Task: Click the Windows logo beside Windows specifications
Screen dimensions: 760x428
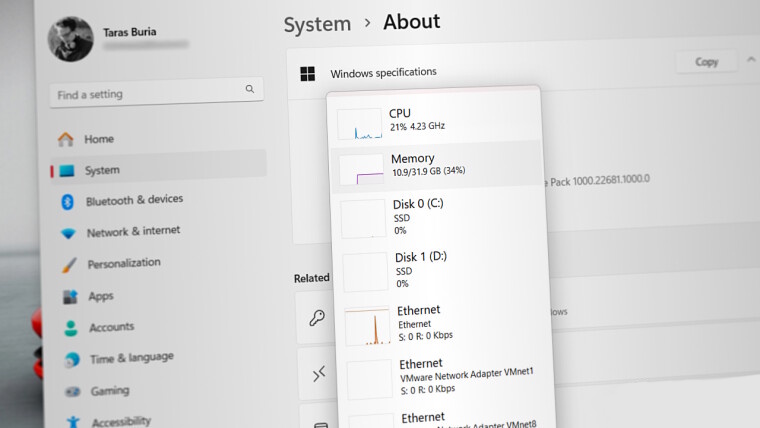Action: pos(308,73)
